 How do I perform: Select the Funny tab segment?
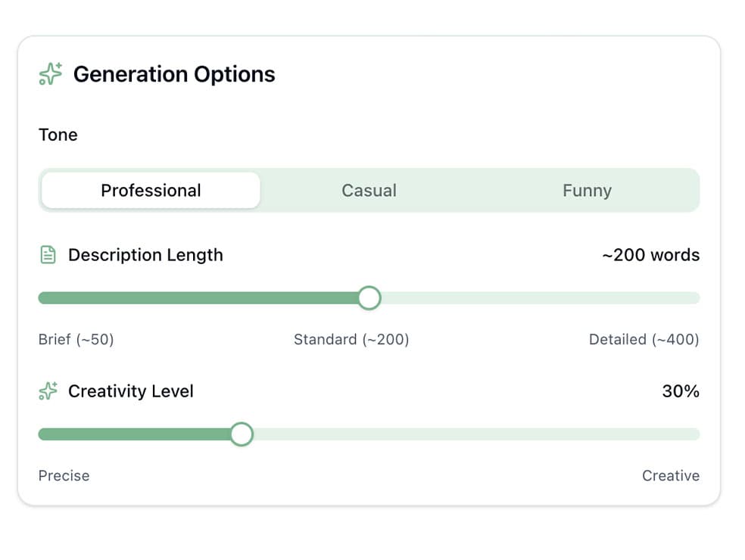click(587, 190)
